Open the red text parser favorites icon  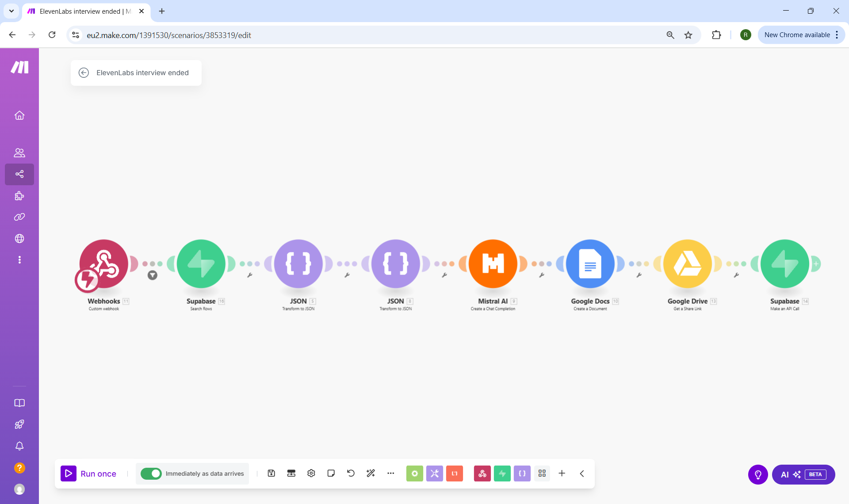(x=454, y=473)
